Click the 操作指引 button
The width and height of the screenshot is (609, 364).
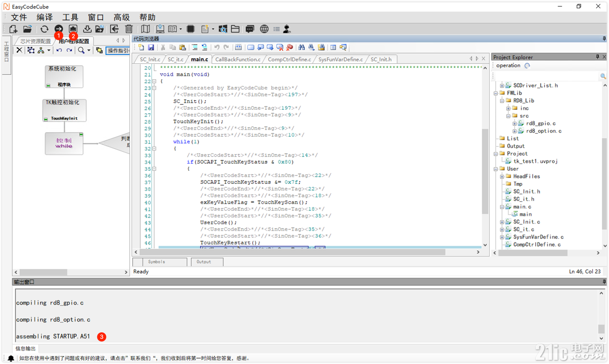[x=118, y=50]
